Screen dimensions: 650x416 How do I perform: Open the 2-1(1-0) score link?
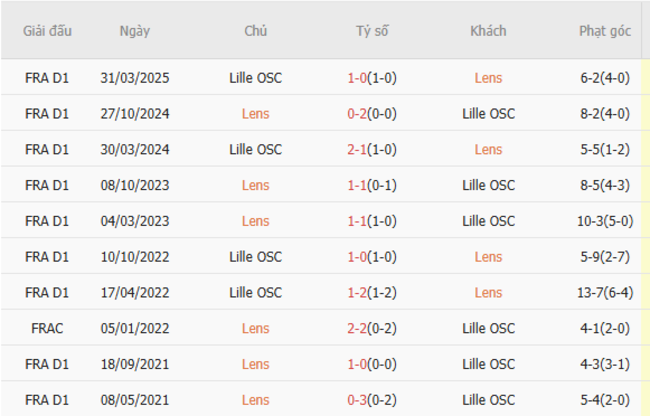[x=372, y=150]
